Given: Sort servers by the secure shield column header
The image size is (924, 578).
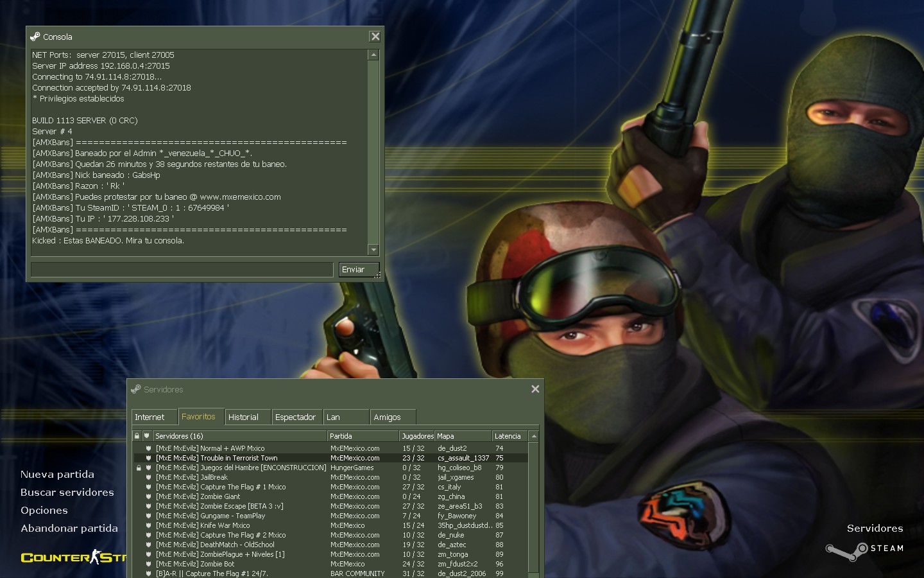Looking at the screenshot, I should [147, 436].
